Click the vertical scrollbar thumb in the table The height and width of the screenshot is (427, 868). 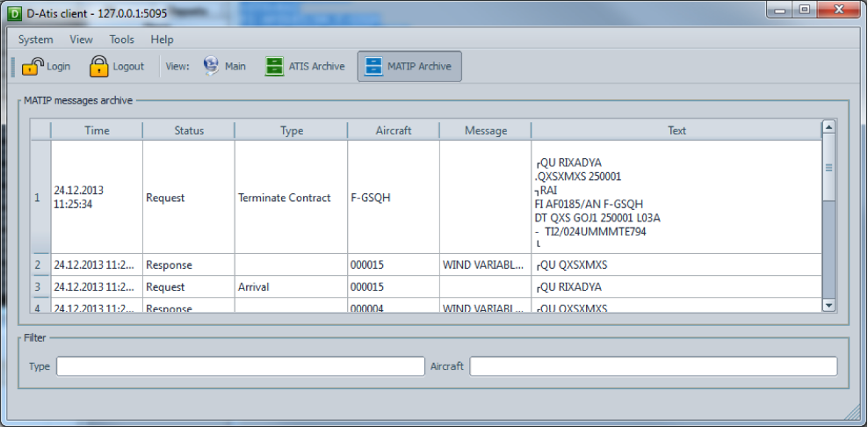coord(828,168)
